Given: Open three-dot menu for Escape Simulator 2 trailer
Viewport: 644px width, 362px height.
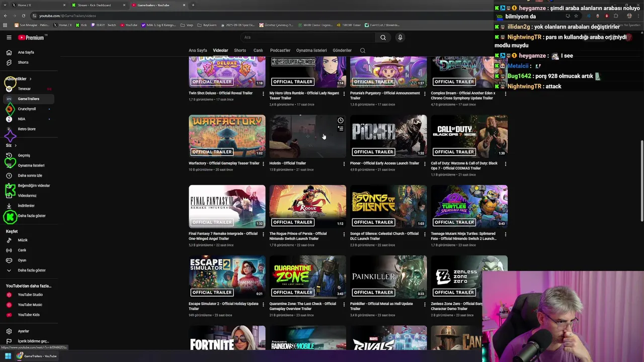Looking at the screenshot, I should [x=263, y=304].
